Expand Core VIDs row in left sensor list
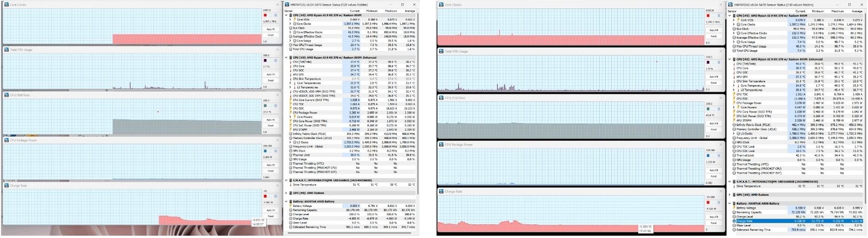This screenshot has width=868, height=238. pyautogui.click(x=290, y=20)
